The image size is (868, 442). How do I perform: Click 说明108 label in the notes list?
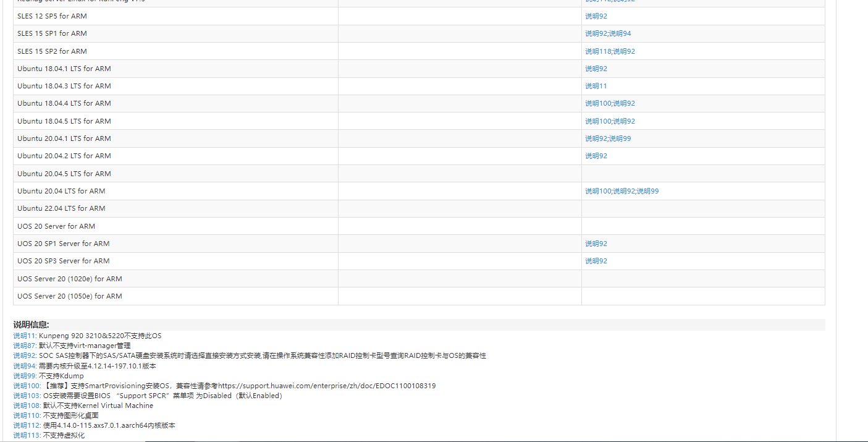(x=27, y=406)
